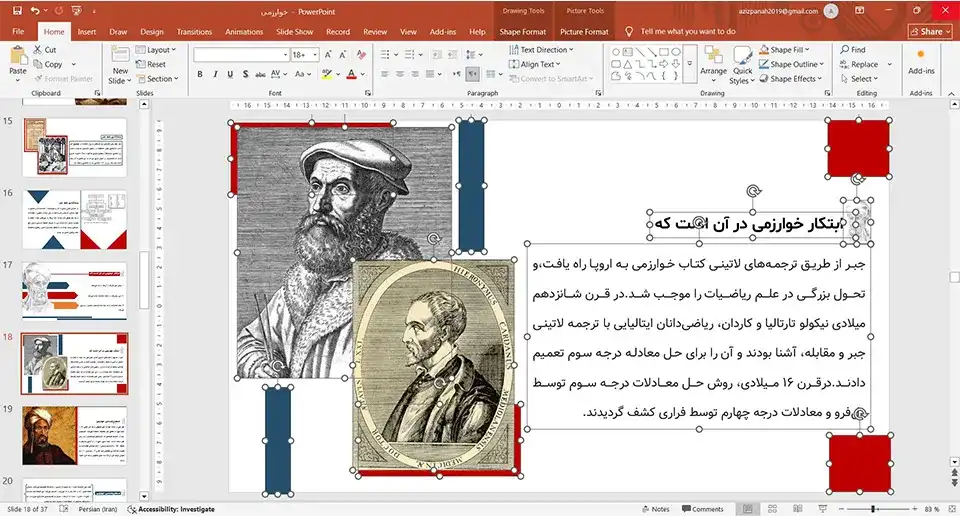960x516 pixels.
Task: Center the text in the Paragraph group
Action: coord(400,74)
